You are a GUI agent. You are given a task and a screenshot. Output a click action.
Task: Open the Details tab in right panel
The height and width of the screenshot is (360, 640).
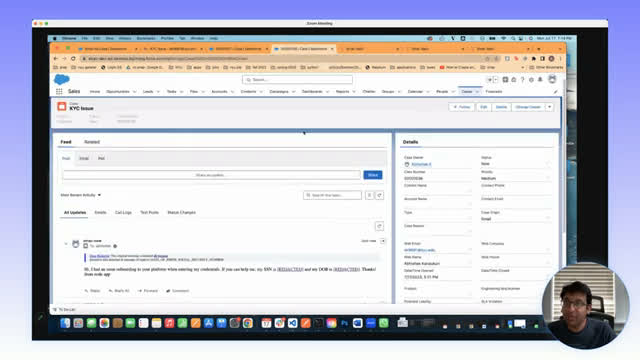coord(410,142)
